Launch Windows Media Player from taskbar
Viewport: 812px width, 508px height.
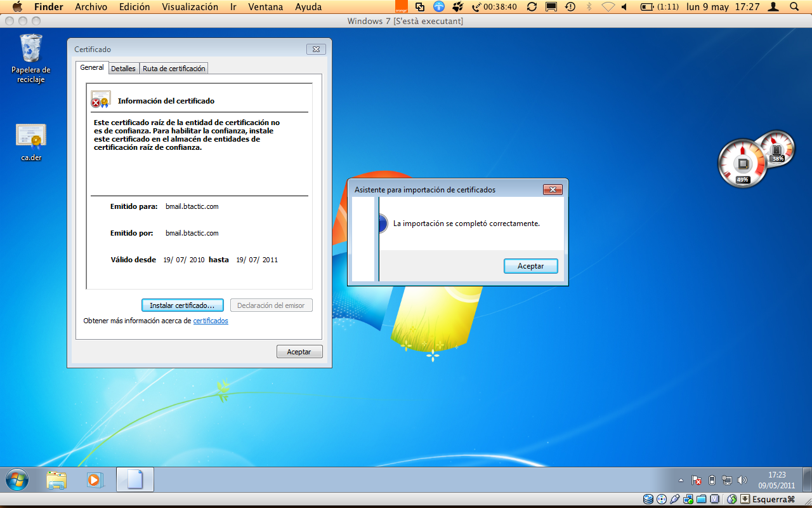[x=95, y=480]
